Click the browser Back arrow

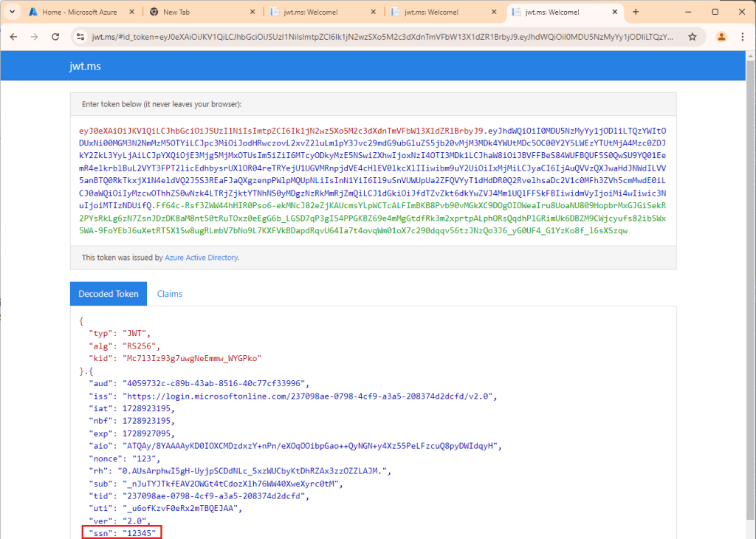click(x=13, y=36)
